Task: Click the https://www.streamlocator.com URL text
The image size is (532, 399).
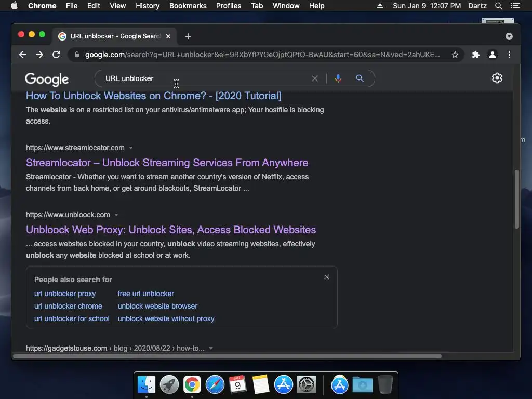Action: [x=75, y=148]
